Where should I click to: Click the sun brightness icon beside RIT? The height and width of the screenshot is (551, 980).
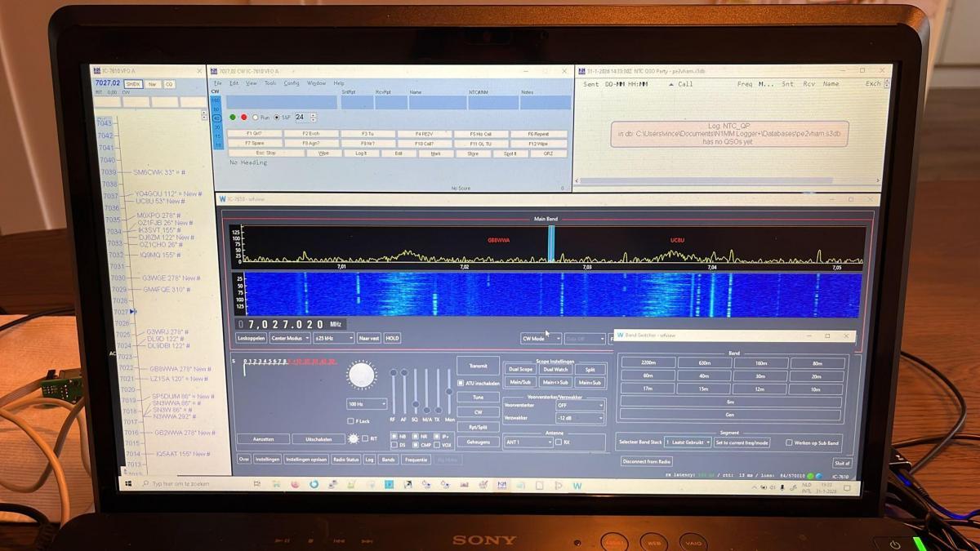pos(353,438)
